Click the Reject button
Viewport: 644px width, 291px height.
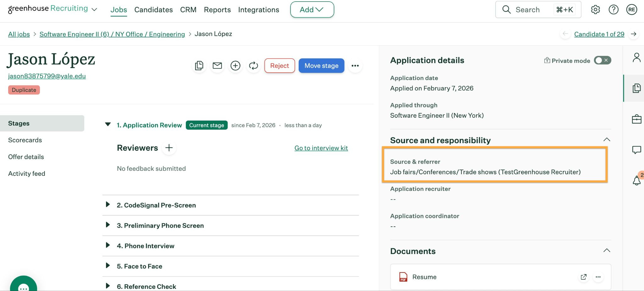point(280,66)
